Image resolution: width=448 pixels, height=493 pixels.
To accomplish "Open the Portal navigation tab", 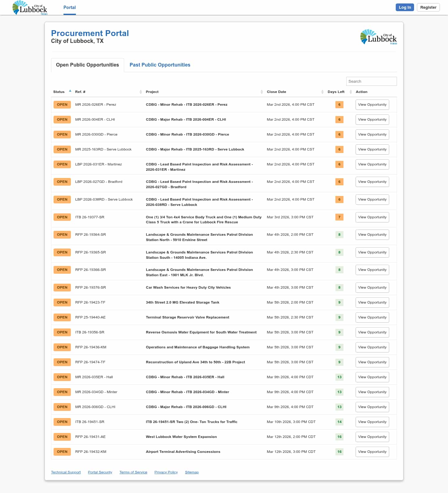I will [69, 7].
